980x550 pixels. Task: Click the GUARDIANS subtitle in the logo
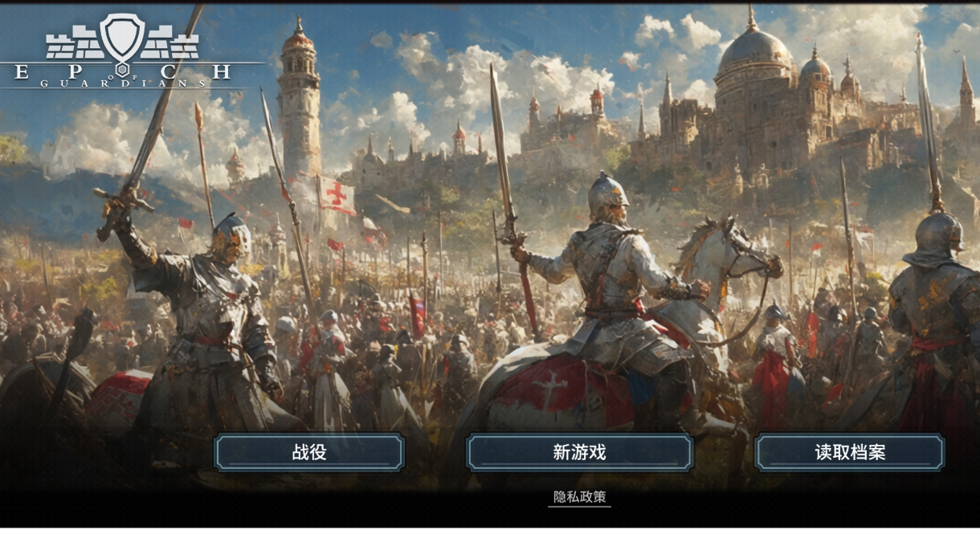[122, 84]
